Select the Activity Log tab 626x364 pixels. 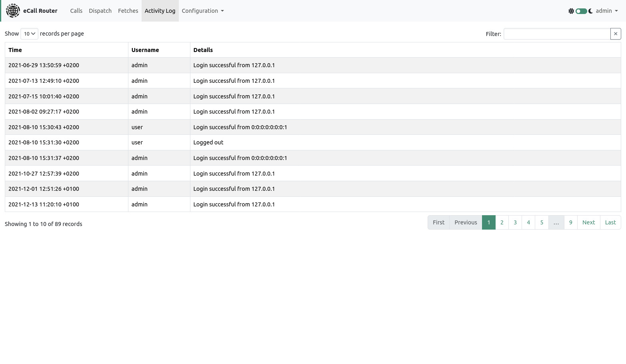160,11
